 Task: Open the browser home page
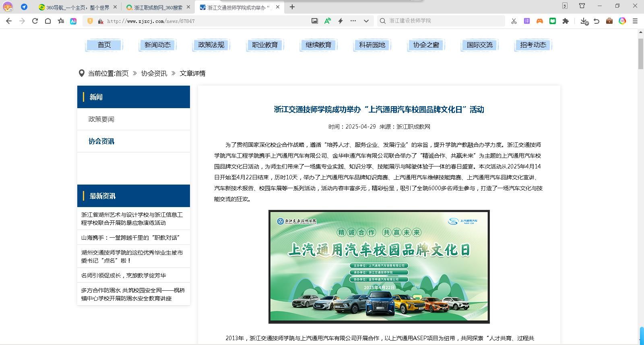[48, 21]
